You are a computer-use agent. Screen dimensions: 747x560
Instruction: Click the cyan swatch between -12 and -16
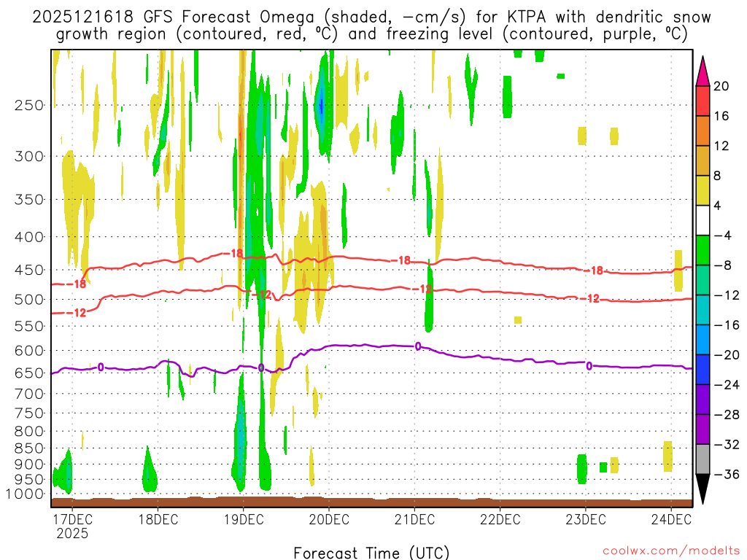point(703,310)
